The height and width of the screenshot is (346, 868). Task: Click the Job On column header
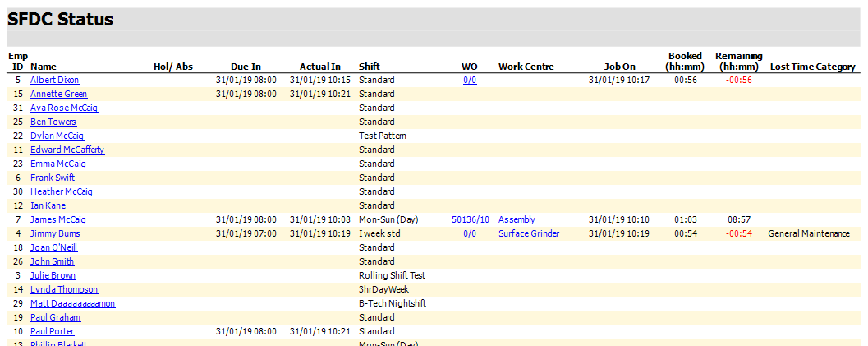click(619, 67)
